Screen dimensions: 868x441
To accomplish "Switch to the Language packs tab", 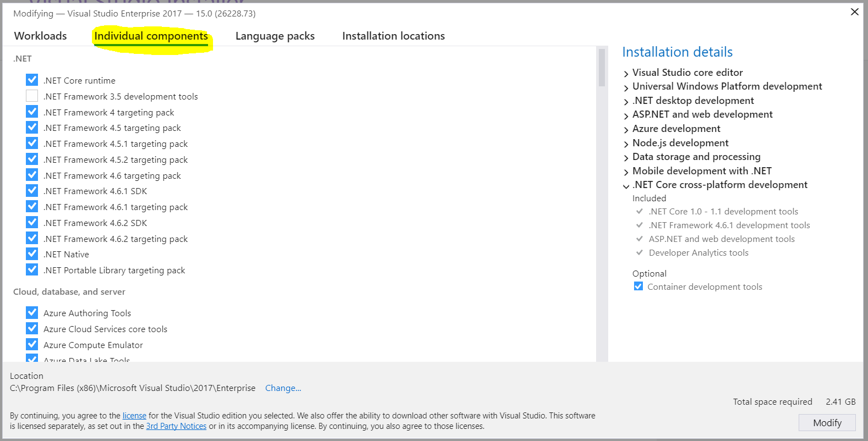I will (x=275, y=35).
